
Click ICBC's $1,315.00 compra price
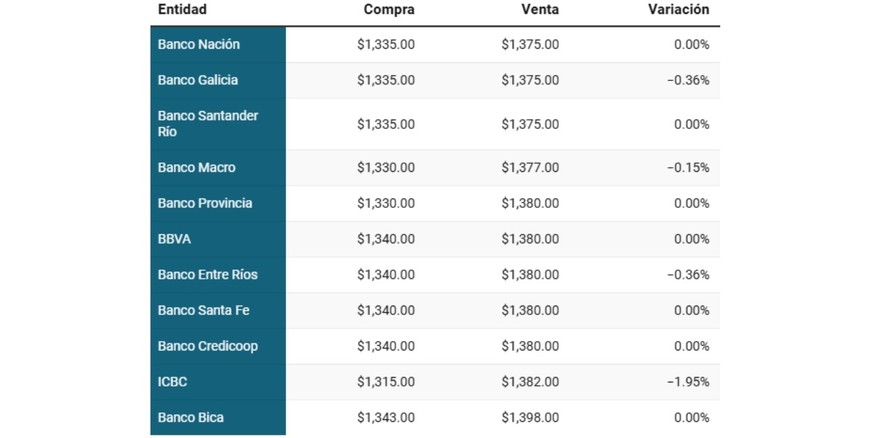pos(386,382)
